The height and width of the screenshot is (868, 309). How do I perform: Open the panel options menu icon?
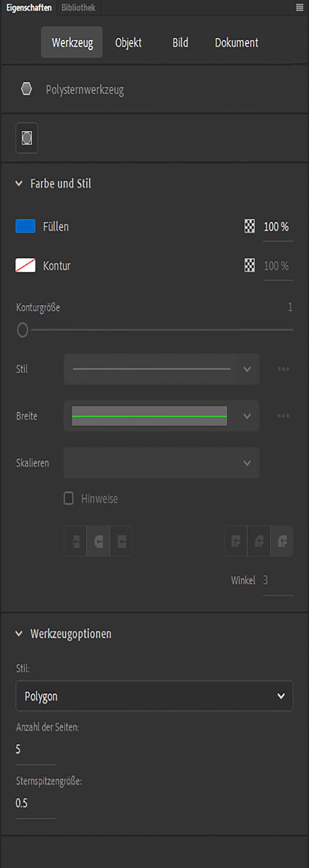click(x=299, y=8)
